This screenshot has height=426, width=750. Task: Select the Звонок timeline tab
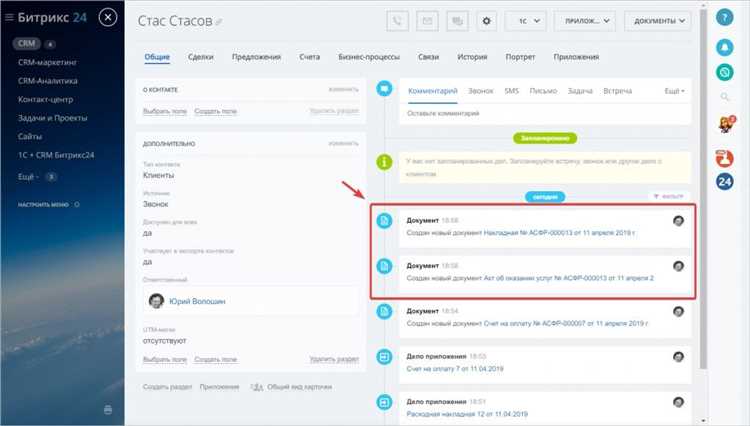click(x=480, y=91)
